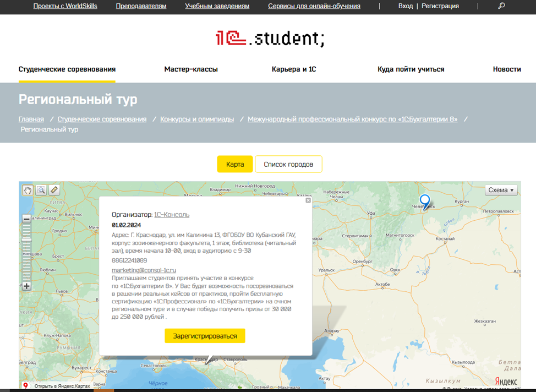Click the Курган city label on map
Screen dimensions: 536x392
click(462, 202)
